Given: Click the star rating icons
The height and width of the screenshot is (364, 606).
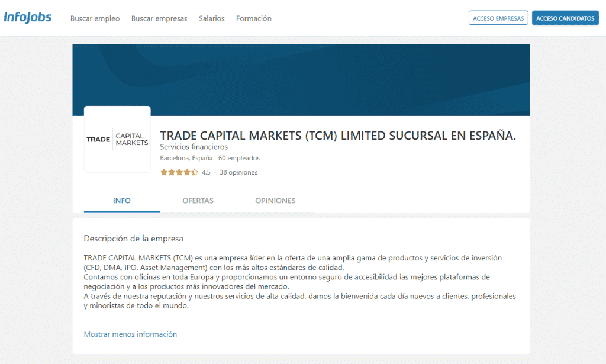Looking at the screenshot, I should click(179, 172).
